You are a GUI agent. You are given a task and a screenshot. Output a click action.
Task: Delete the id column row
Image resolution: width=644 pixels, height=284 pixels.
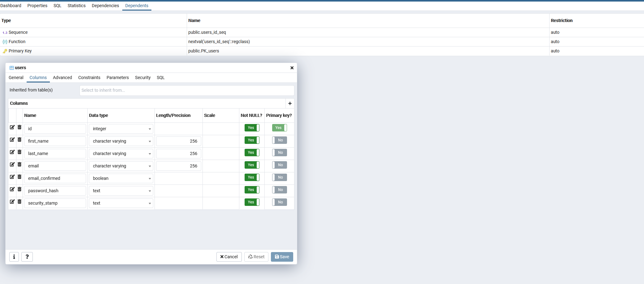pos(20,127)
